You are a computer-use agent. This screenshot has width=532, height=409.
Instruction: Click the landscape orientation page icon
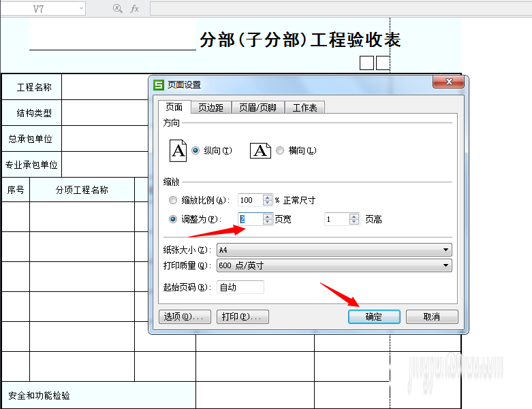(260, 150)
